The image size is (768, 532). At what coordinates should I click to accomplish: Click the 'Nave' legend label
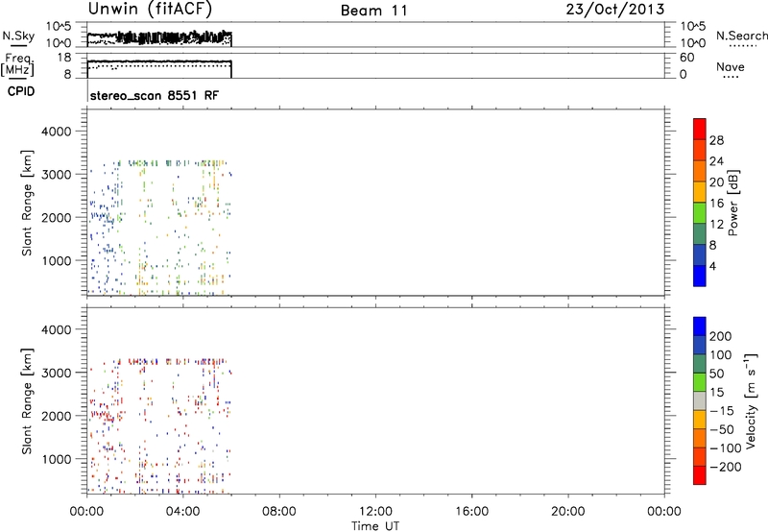[x=731, y=67]
